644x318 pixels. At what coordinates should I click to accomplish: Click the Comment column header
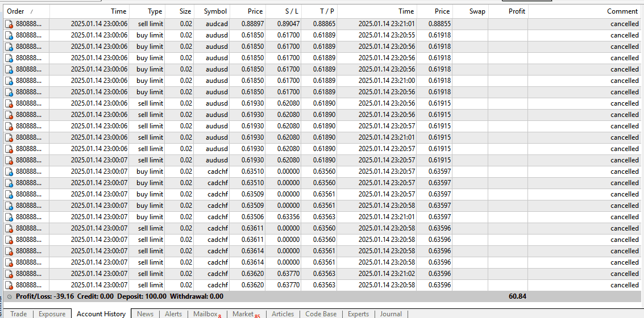tap(622, 11)
